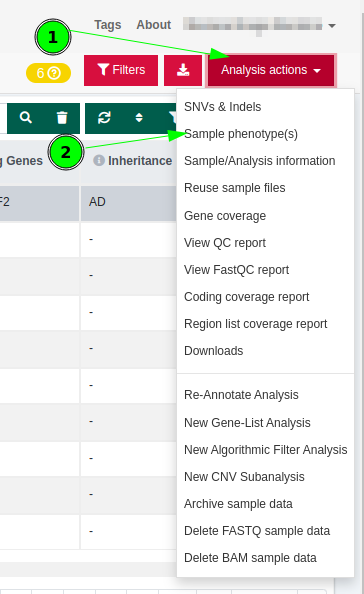
Task: Click the trash can delete icon
Action: pyautogui.click(x=62, y=117)
